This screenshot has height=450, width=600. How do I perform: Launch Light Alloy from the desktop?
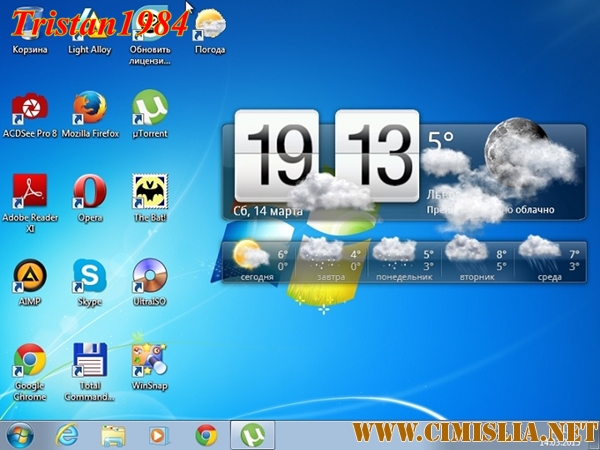[x=89, y=30]
